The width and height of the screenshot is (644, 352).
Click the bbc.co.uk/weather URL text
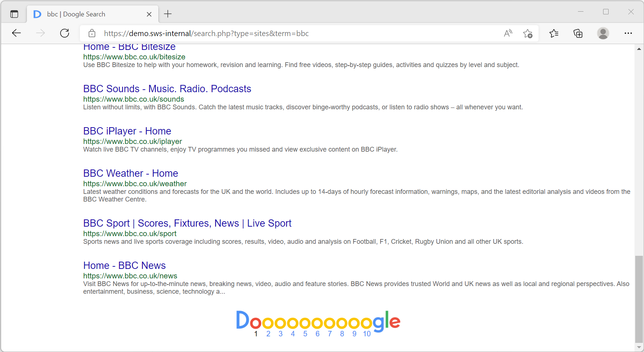135,184
